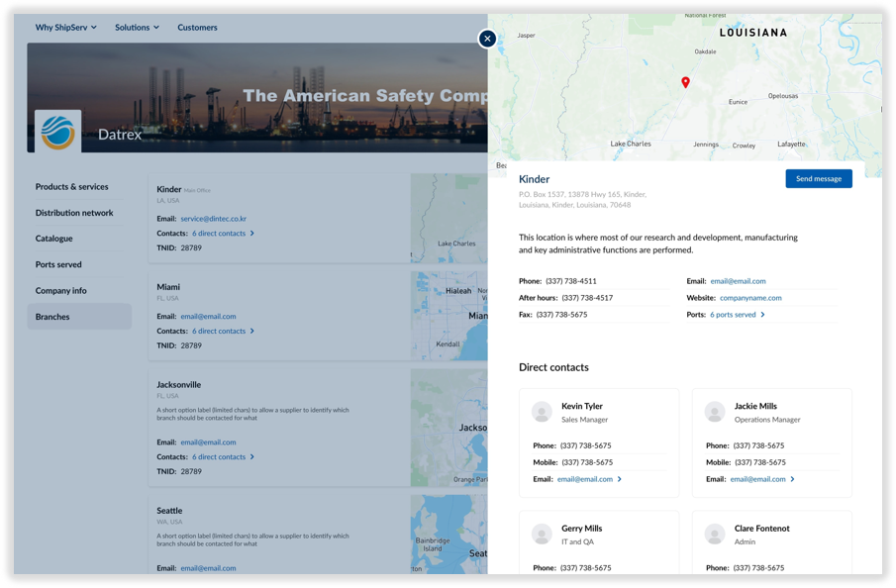Open the Customers menu item
The image size is (896, 588).
click(197, 28)
